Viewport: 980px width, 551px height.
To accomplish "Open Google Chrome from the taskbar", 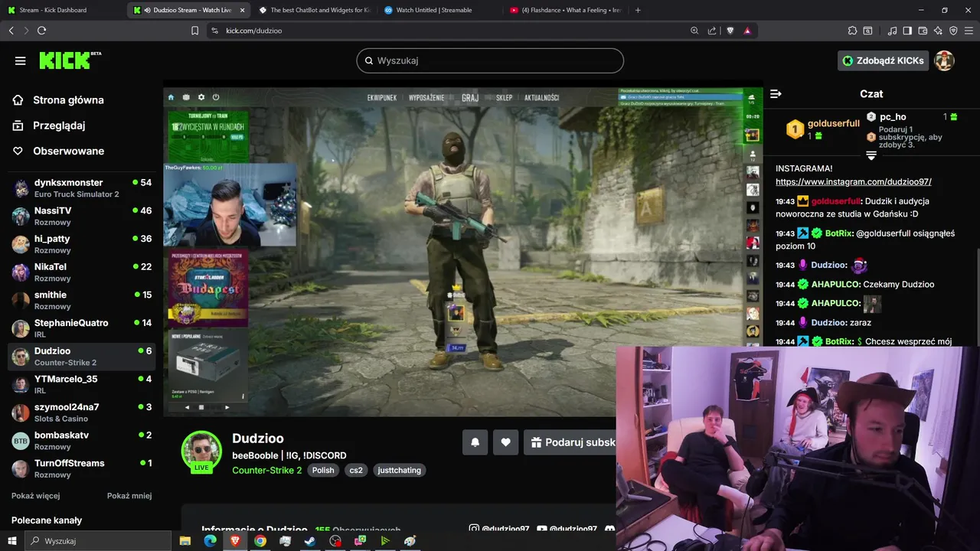I will click(x=260, y=541).
